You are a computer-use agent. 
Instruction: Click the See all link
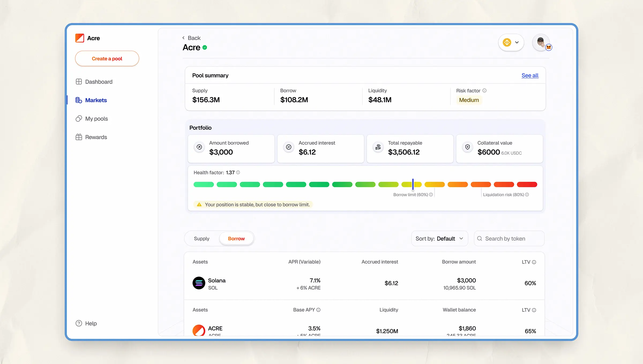pos(530,75)
